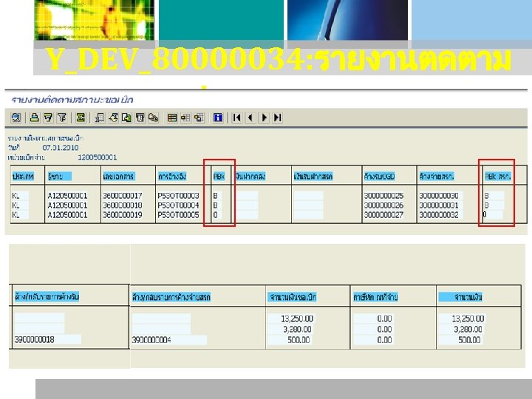Click cell 3000000030
The image size is (532, 399).
tap(439, 196)
